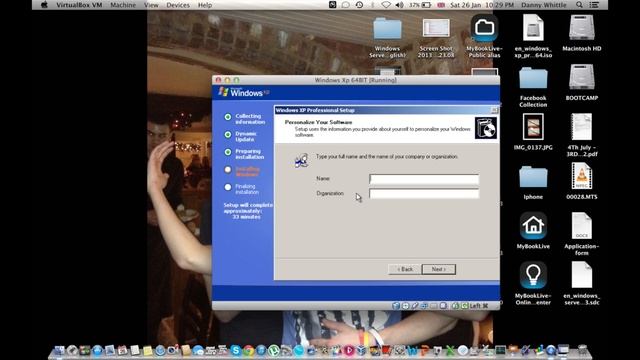Click the VM network adapter icon
The width and height of the screenshot is (640, 360).
point(424,306)
